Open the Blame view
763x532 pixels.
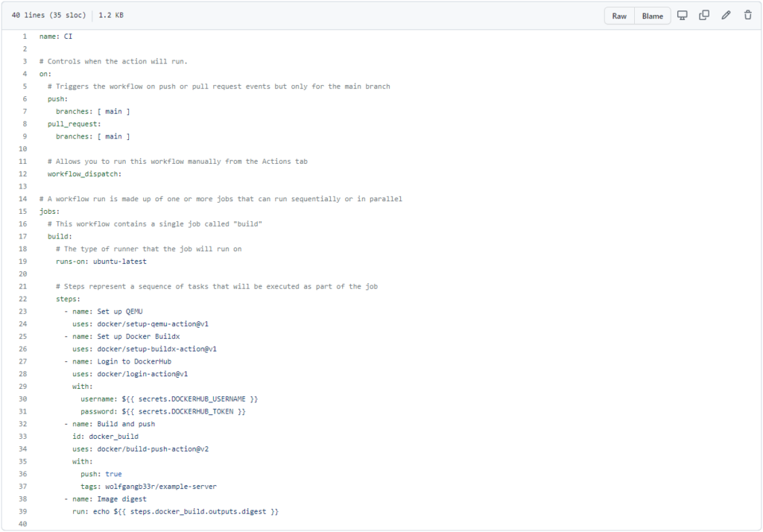[652, 16]
